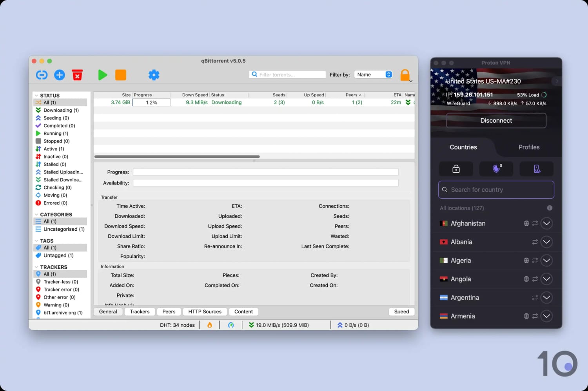Click the flame icon in the status bar
Viewport: 588px width, 391px height.
pos(210,325)
